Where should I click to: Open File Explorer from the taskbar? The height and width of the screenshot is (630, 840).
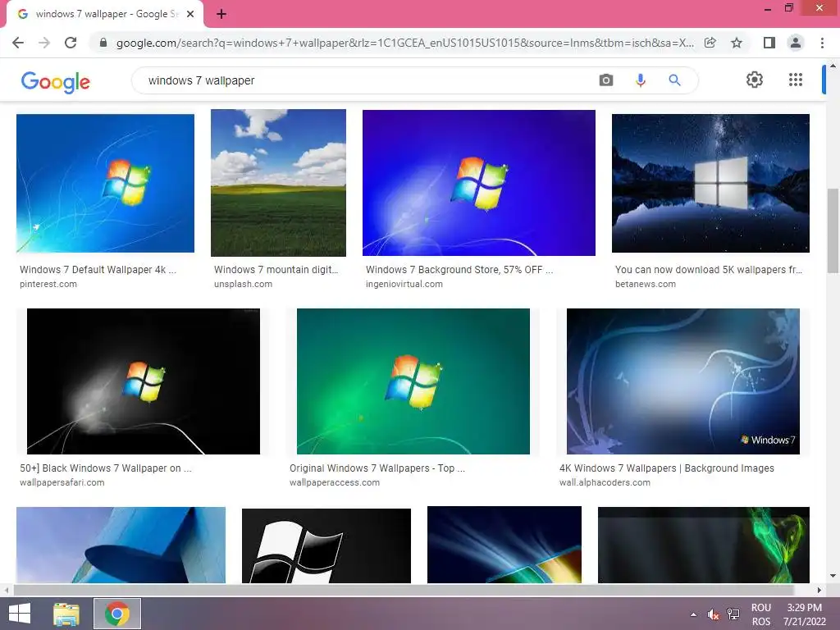pos(66,614)
